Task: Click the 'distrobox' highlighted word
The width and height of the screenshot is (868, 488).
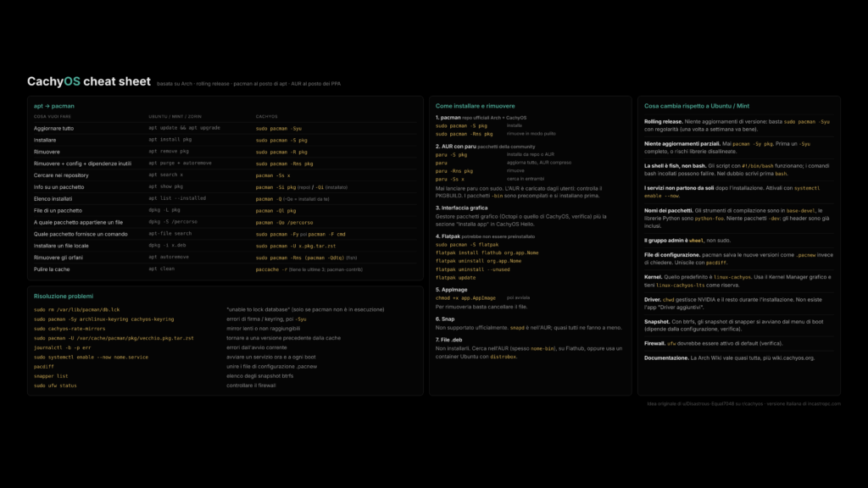Action: pos(504,357)
